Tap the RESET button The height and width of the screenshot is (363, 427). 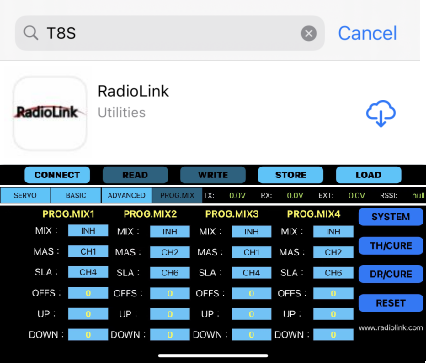(x=391, y=303)
